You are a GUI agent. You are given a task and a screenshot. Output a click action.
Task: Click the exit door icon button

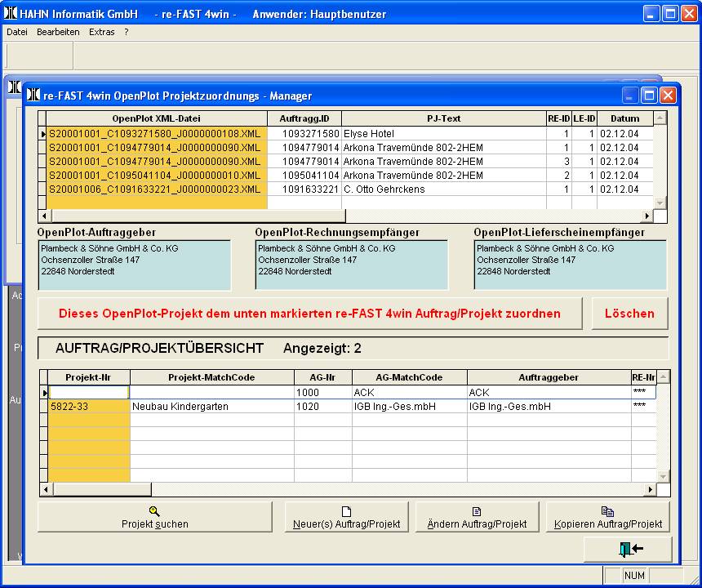628,549
